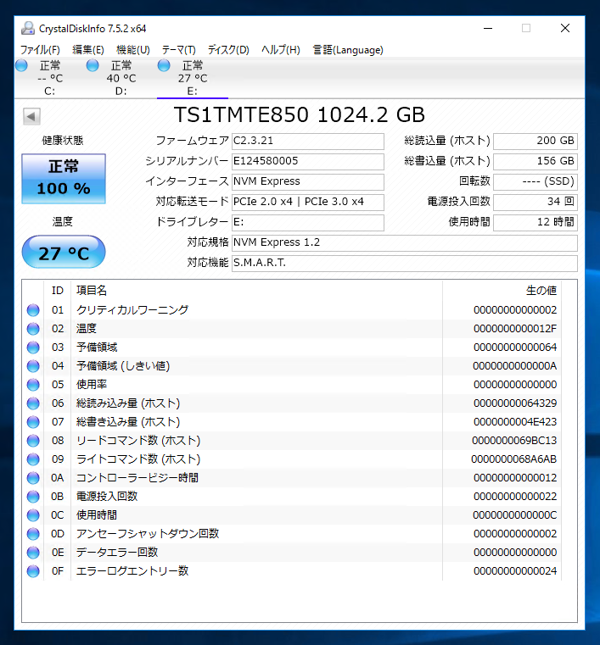Image resolution: width=600 pixels, height=645 pixels.
Task: Open the ヘルプ(H) menu
Action: point(281,50)
